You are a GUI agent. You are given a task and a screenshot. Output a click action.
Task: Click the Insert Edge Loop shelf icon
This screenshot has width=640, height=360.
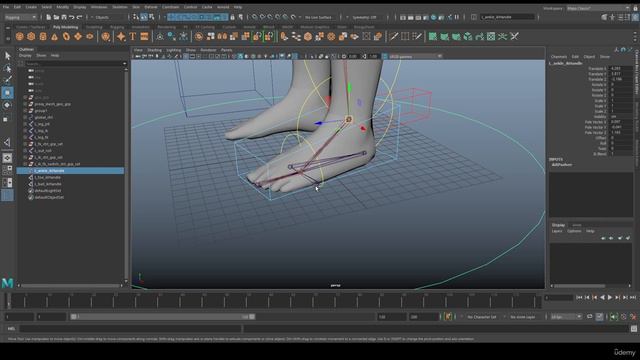click(x=405, y=37)
